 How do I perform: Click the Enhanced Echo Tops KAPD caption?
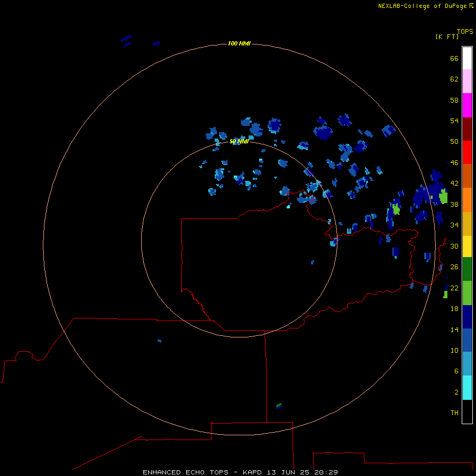240,472
